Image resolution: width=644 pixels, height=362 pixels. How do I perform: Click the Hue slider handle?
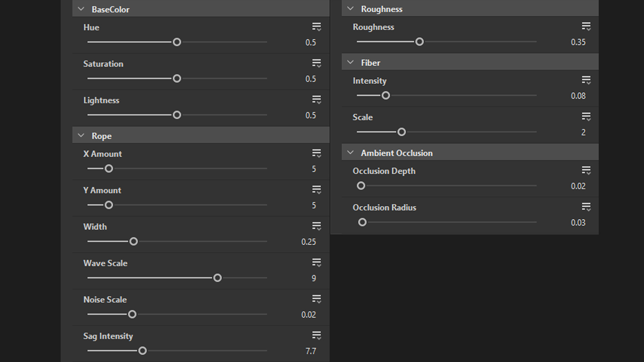click(177, 42)
